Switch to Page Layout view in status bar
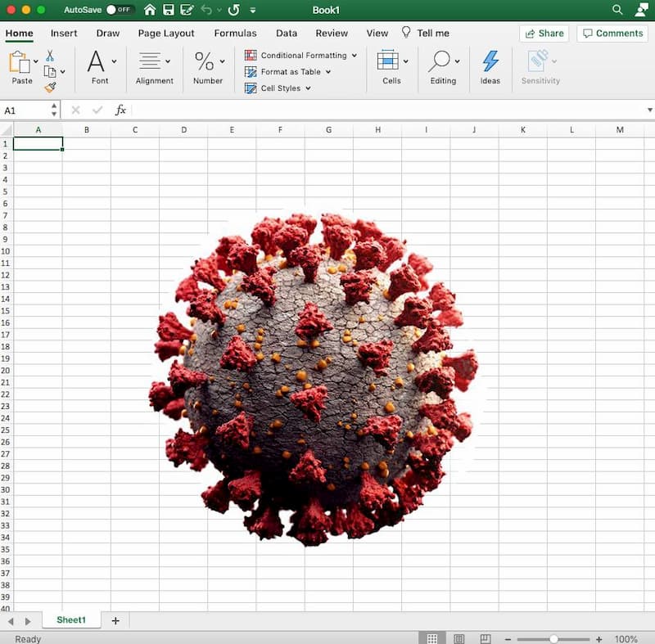655x644 pixels. click(x=458, y=638)
